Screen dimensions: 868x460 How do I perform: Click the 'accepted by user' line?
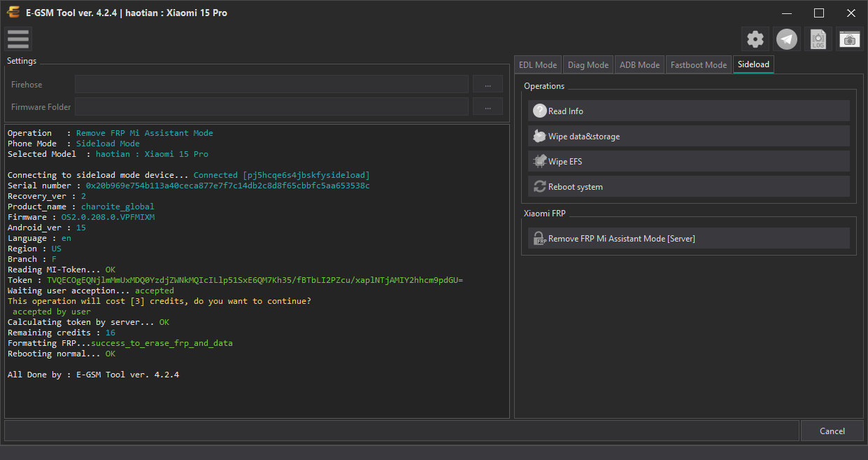coord(52,312)
